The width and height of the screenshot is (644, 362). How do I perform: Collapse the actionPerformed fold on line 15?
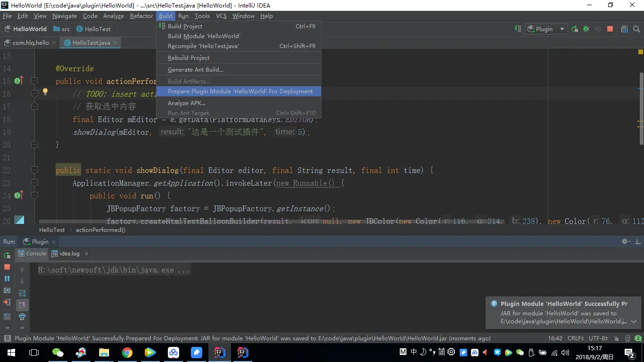(x=34, y=81)
